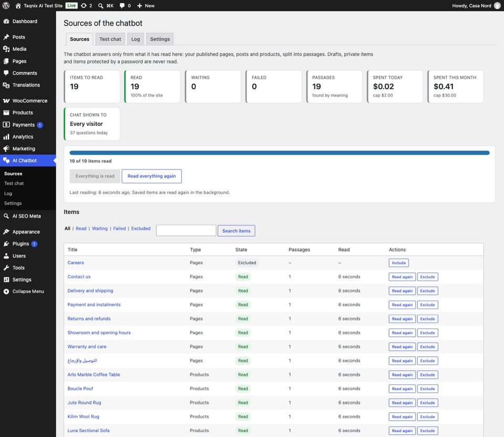504x437 pixels.
Task: Open the comments bubble icon in admin bar
Action: pyautogui.click(x=122, y=5)
